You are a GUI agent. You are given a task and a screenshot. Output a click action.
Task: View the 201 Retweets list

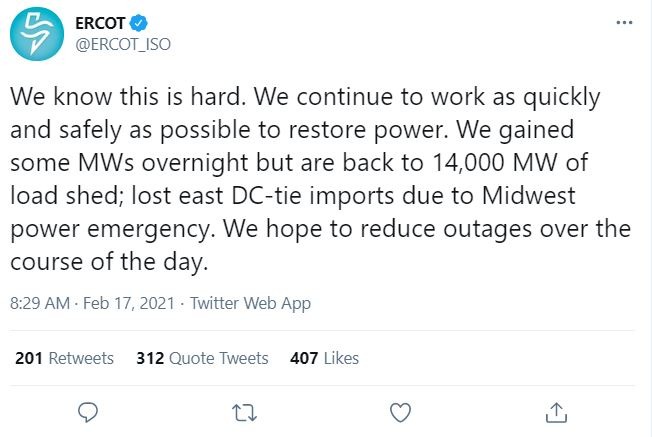(x=64, y=358)
